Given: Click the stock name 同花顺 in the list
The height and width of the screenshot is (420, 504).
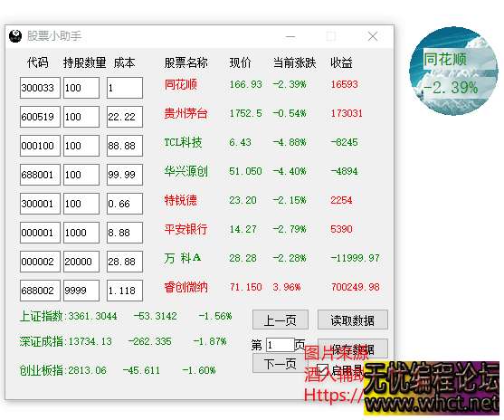Looking at the screenshot, I should [181, 84].
